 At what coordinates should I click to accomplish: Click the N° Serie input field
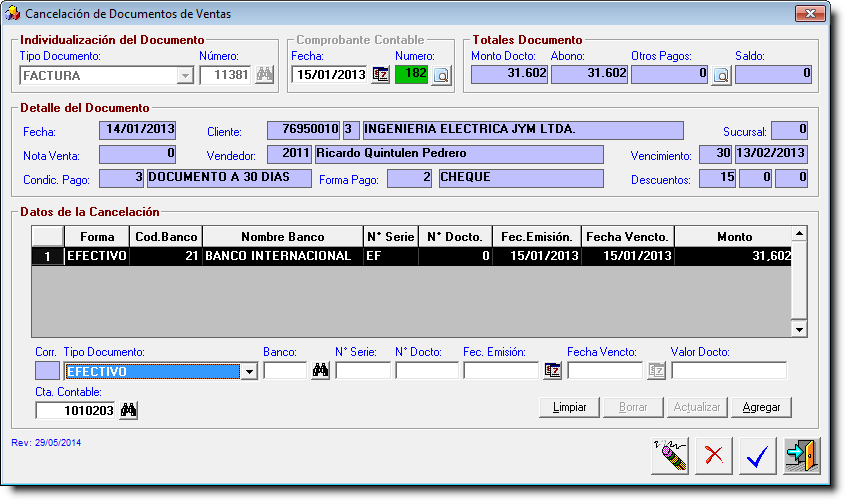(363, 371)
